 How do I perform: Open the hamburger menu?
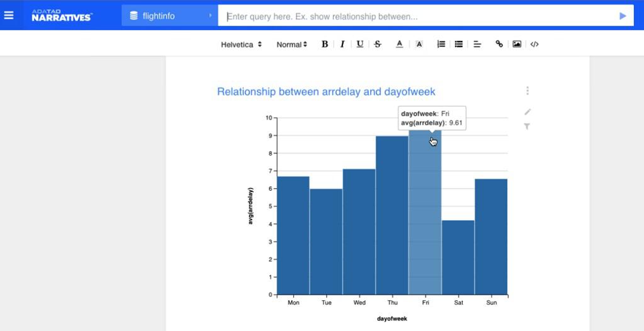pos(9,16)
